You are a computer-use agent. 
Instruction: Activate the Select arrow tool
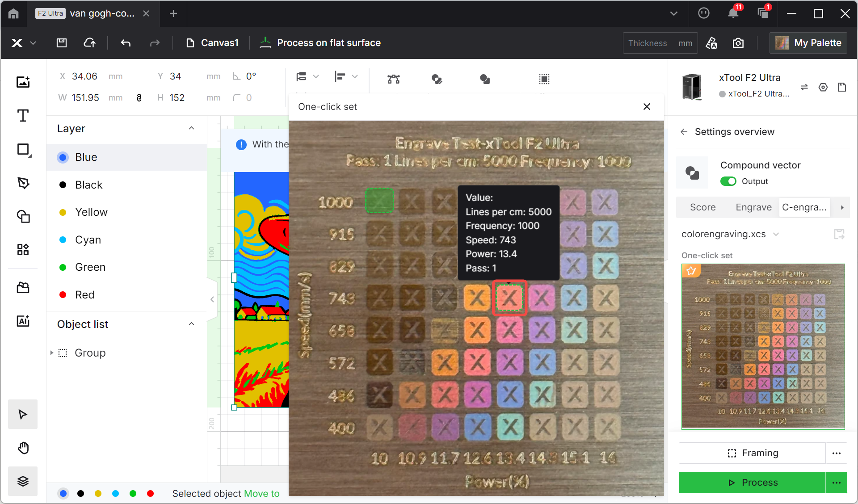pyautogui.click(x=23, y=414)
